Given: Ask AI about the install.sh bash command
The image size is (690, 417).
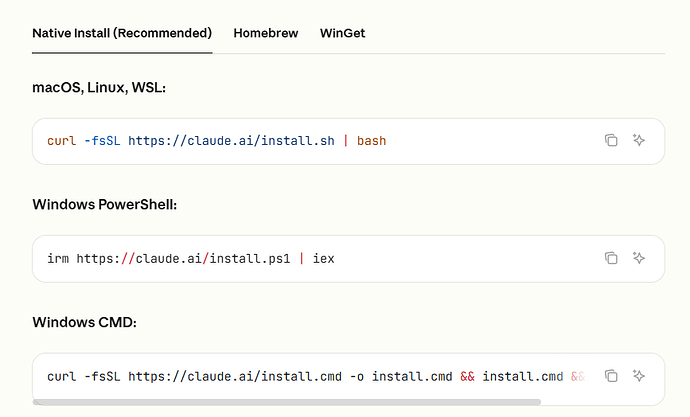Looking at the screenshot, I should tap(639, 140).
